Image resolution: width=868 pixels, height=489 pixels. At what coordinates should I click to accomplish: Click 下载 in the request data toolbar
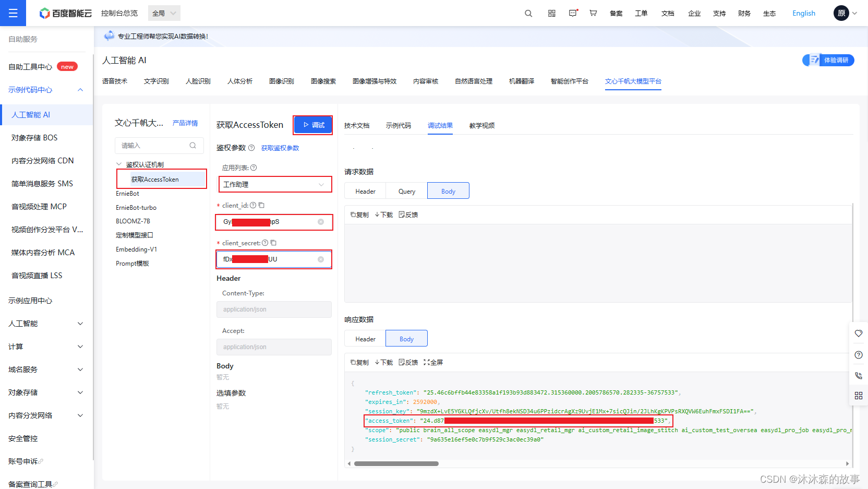(x=384, y=214)
